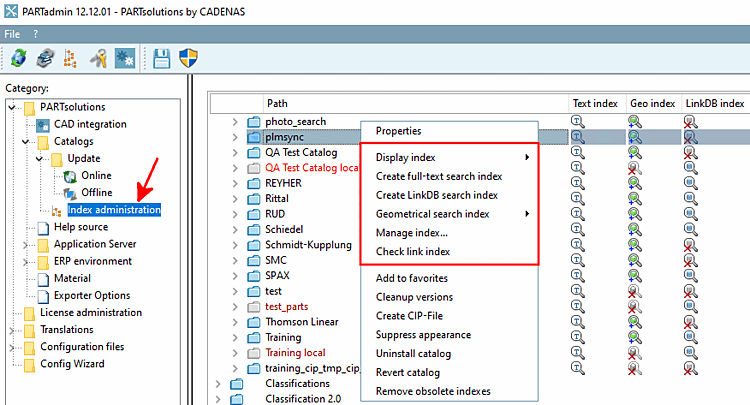Select License administration in tree
The height and width of the screenshot is (405, 750).
[91, 313]
